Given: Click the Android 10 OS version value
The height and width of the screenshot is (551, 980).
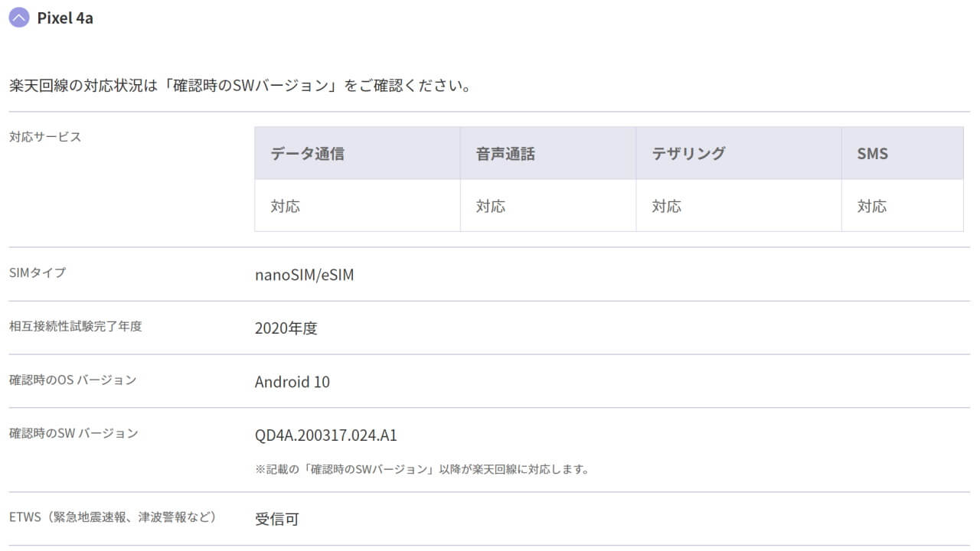Looking at the screenshot, I should click(292, 382).
